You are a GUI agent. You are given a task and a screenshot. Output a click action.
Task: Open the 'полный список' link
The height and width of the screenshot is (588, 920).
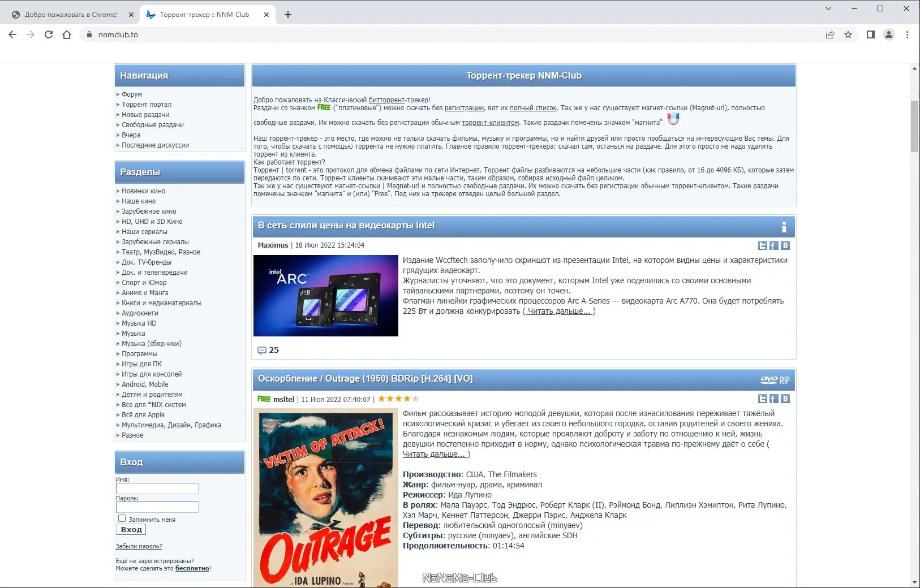pyautogui.click(x=533, y=107)
